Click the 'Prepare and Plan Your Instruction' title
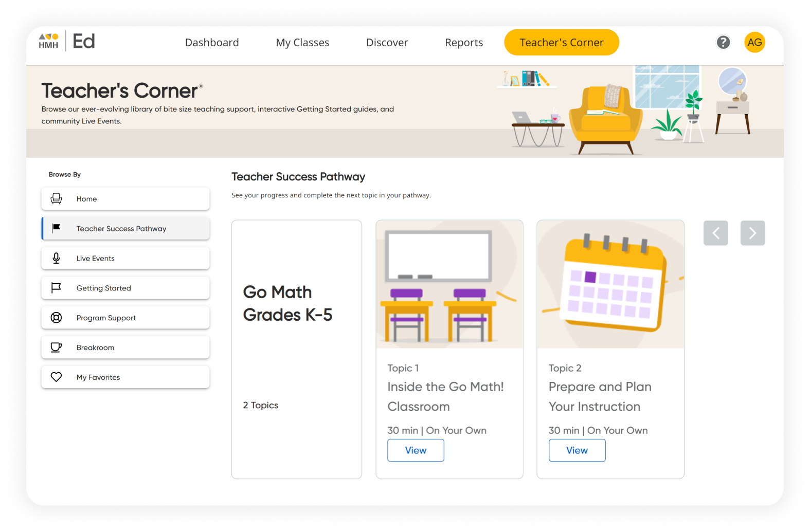The image size is (810, 532). click(x=600, y=396)
